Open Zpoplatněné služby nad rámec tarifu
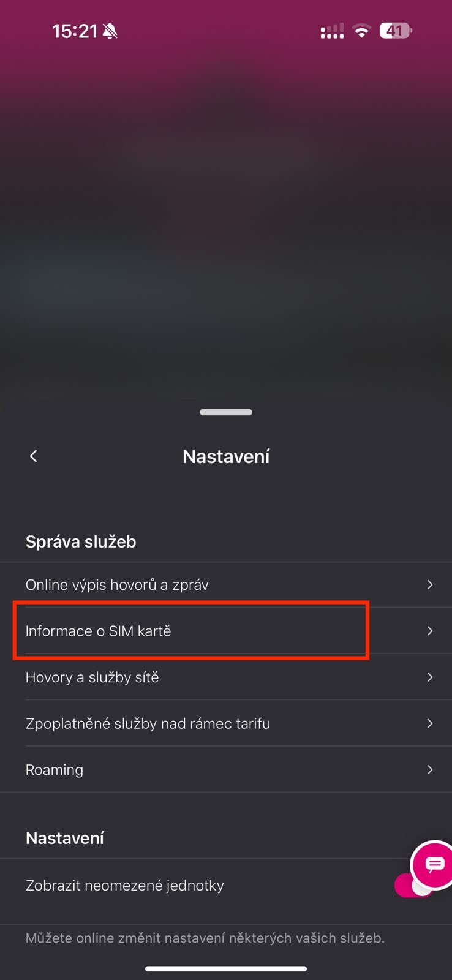452x980 pixels. point(148,723)
